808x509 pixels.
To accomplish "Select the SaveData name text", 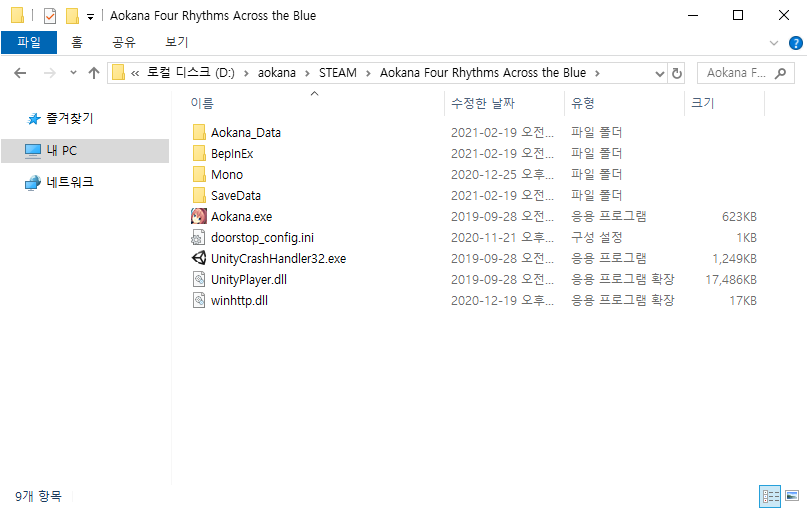I will tap(235, 196).
